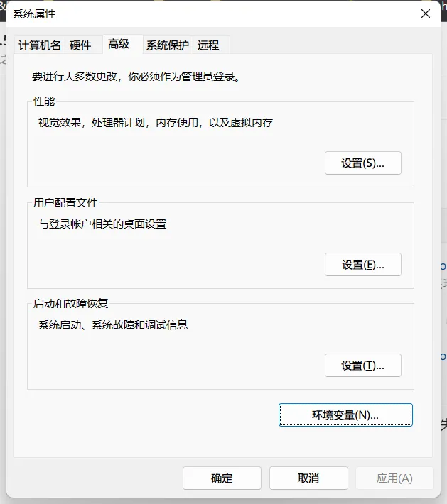Click the 系统启动、系统故障和调试信息 description
447x504 pixels.
click(x=113, y=326)
